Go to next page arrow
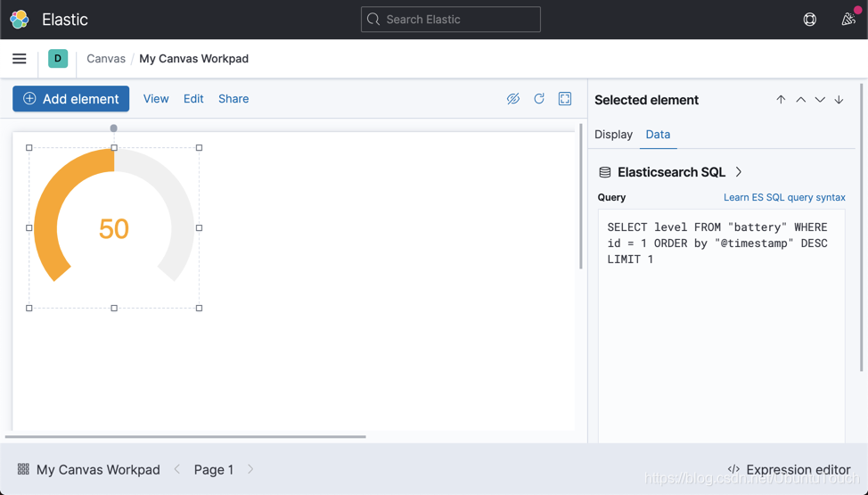 pyautogui.click(x=250, y=469)
